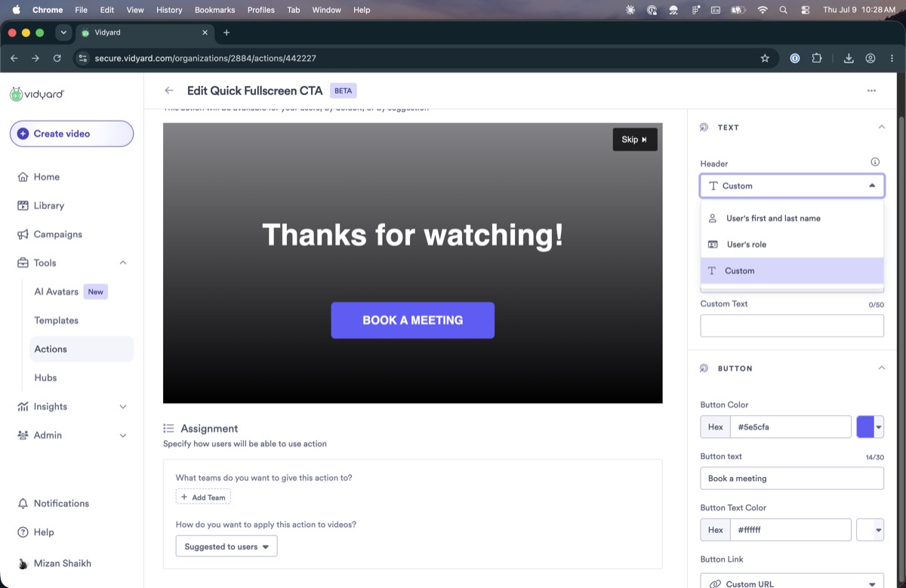Click the Vidyard logo
The image size is (906, 588).
[37, 94]
